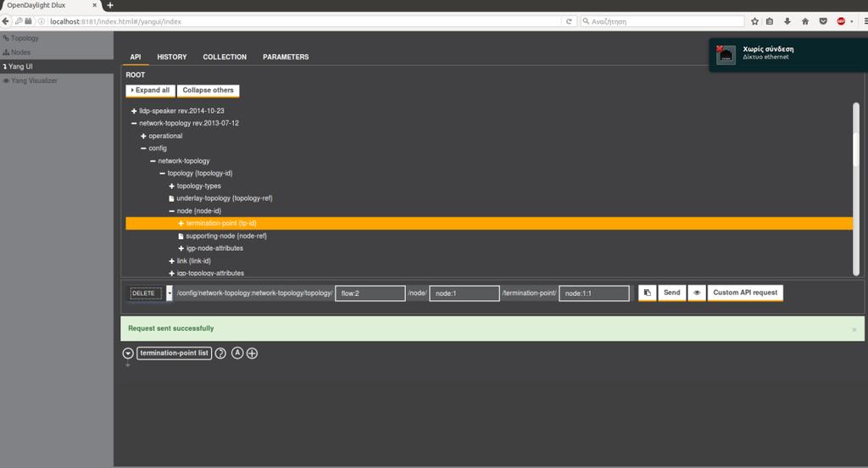
Task: Collapse the node {node-id} entry
Action: 171,211
